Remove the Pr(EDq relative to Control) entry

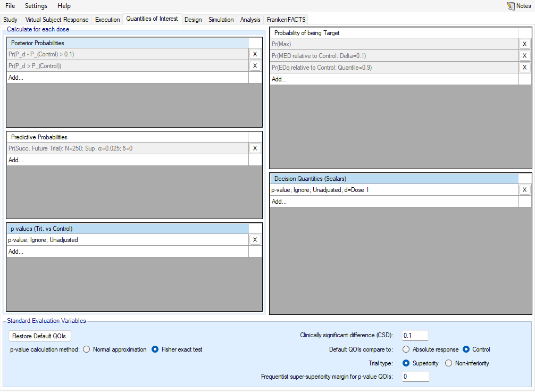click(x=524, y=68)
